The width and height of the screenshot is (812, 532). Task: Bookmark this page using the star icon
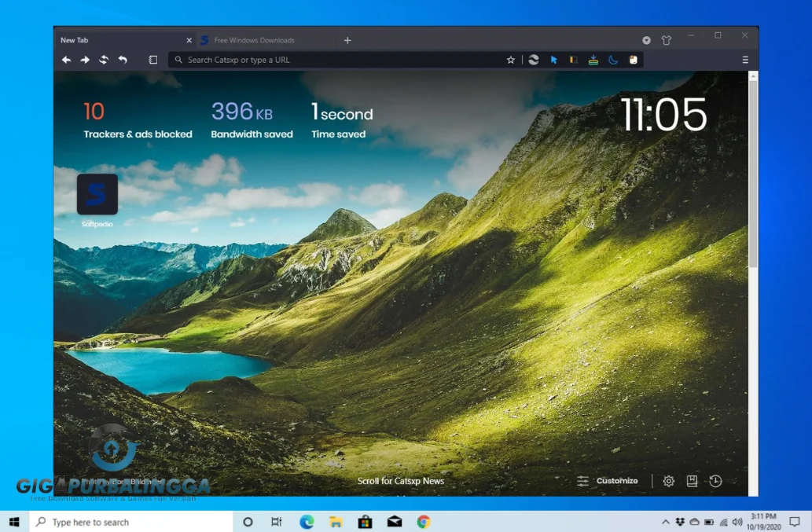click(511, 60)
